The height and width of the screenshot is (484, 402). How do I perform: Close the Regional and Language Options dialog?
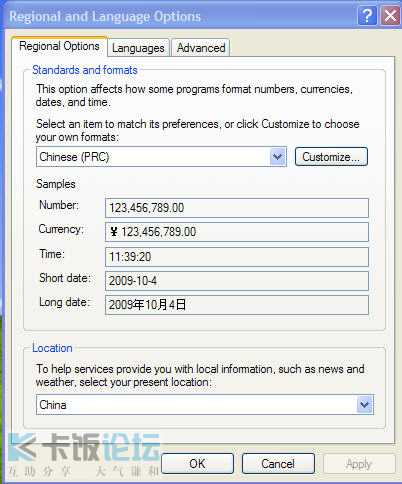coord(390,16)
